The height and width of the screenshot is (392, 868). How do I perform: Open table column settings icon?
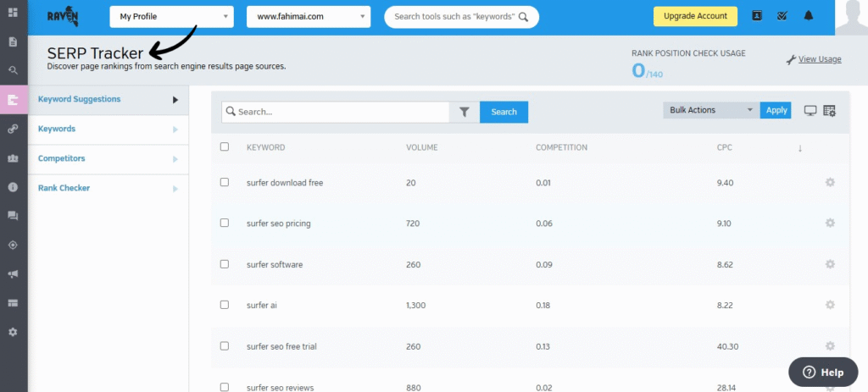coord(829,111)
